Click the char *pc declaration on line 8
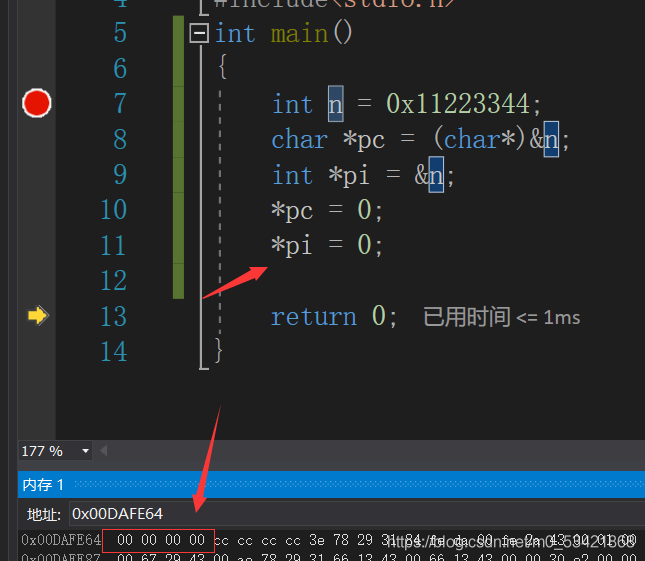This screenshot has width=645, height=561. coord(420,139)
